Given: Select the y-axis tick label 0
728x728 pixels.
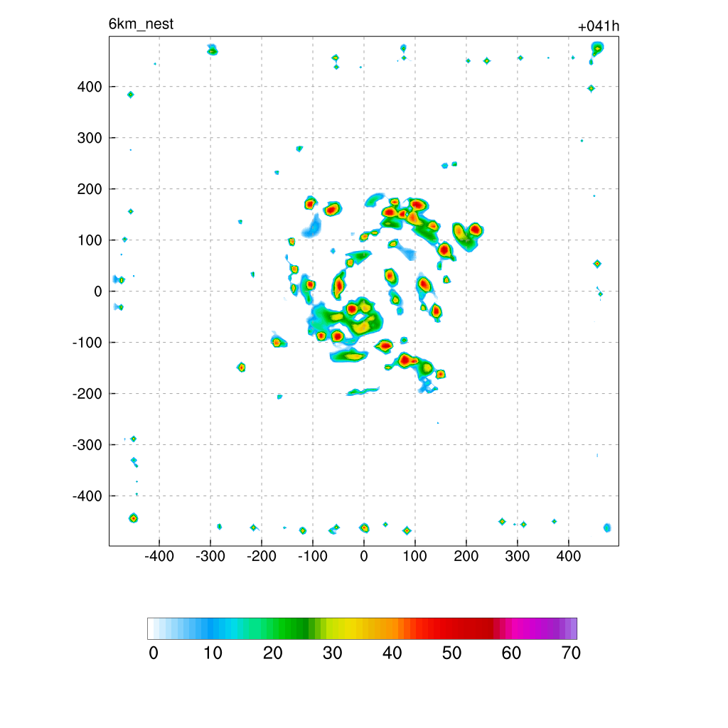Looking at the screenshot, I should click(x=98, y=291).
